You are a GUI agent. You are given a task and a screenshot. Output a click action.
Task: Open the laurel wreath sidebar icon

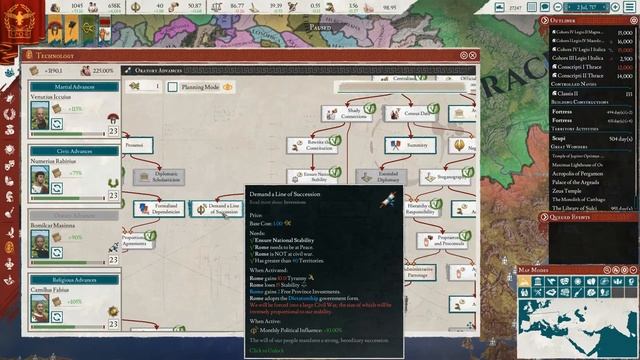[x=9, y=114]
